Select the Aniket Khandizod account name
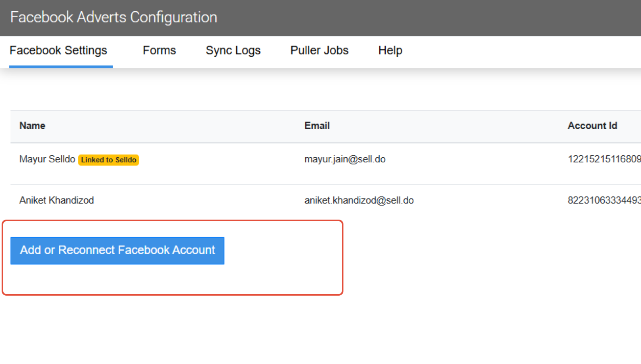The image size is (641, 364). coord(56,200)
